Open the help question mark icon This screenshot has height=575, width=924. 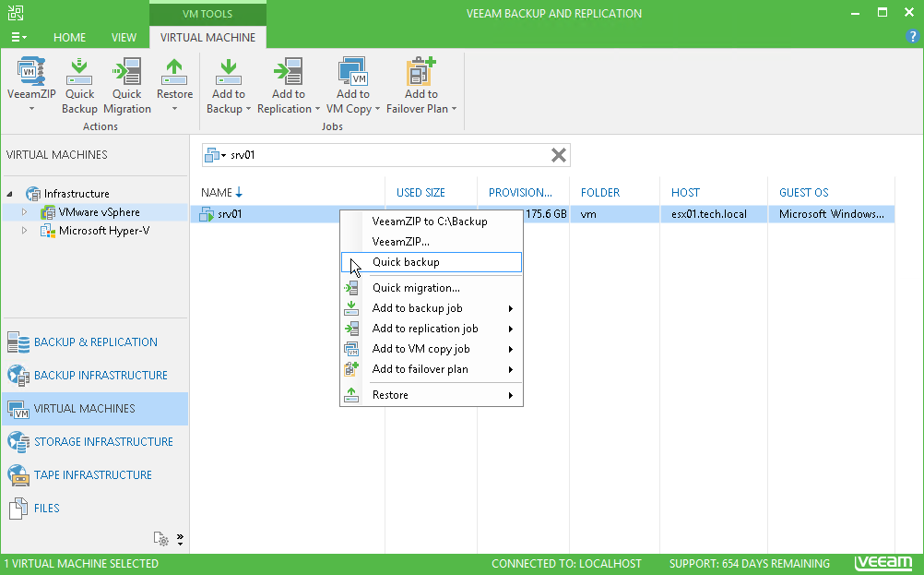tap(912, 37)
